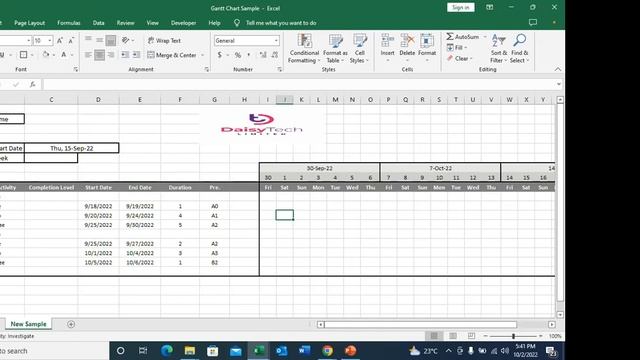The height and width of the screenshot is (360, 640).
Task: Click Delete in the Cells group
Action: tap(407, 48)
